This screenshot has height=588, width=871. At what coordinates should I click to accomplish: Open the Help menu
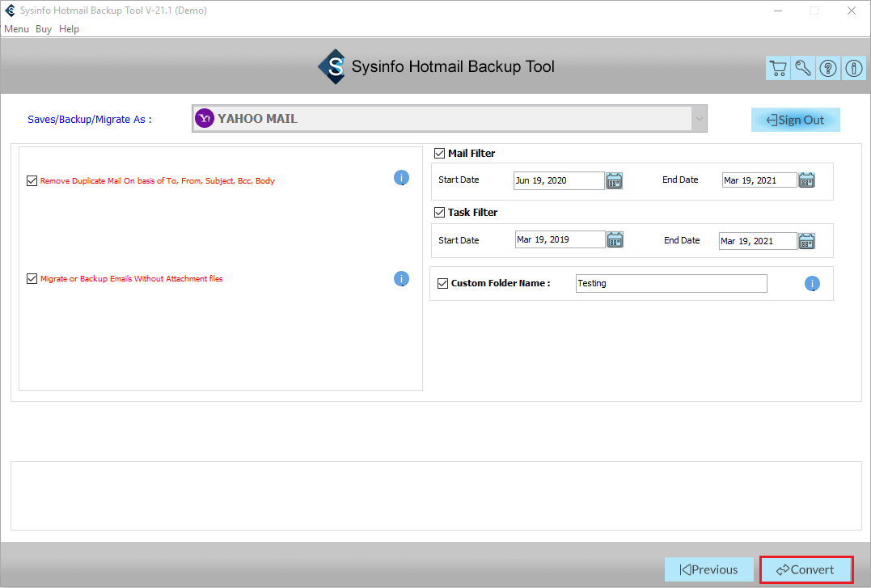[x=69, y=29]
